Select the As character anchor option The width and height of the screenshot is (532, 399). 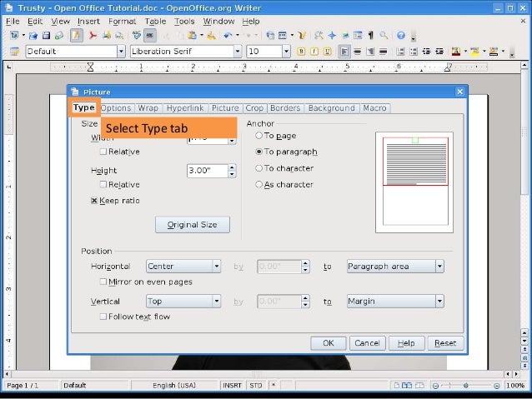pyautogui.click(x=259, y=184)
